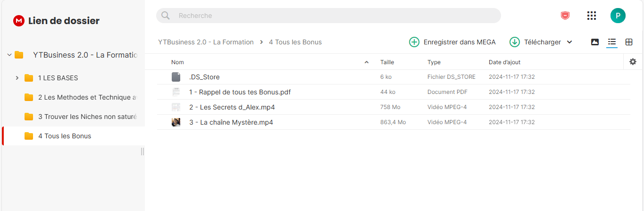
Task: Open the green P account avatar
Action: coord(618,16)
